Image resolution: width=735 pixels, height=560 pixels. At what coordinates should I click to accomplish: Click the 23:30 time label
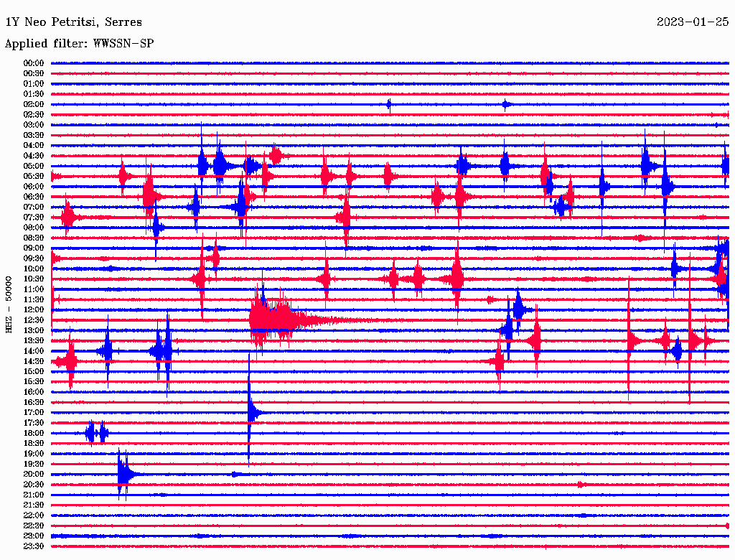click(33, 547)
